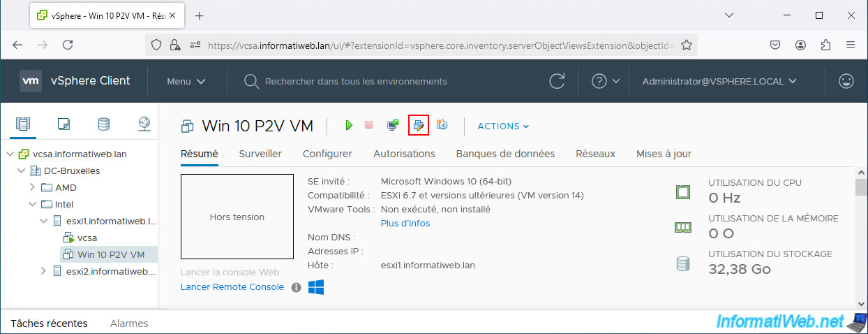
Task: Click the Lancer Remote Console link
Action: [232, 287]
